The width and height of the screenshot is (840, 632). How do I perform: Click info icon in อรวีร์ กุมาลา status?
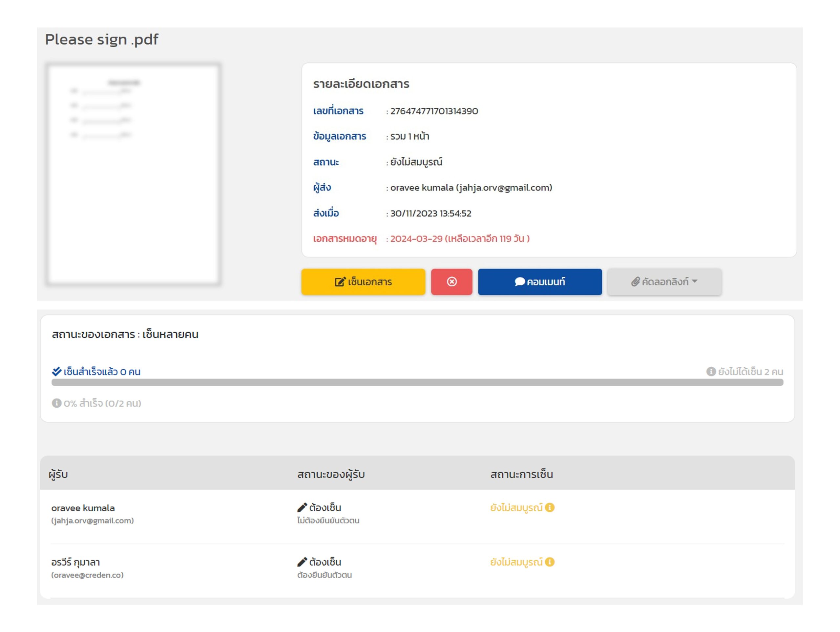550,562
